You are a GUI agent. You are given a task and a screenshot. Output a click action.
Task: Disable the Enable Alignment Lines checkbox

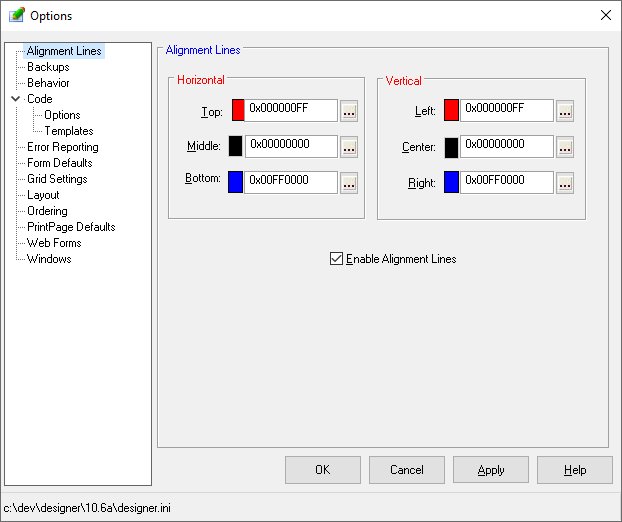[336, 259]
